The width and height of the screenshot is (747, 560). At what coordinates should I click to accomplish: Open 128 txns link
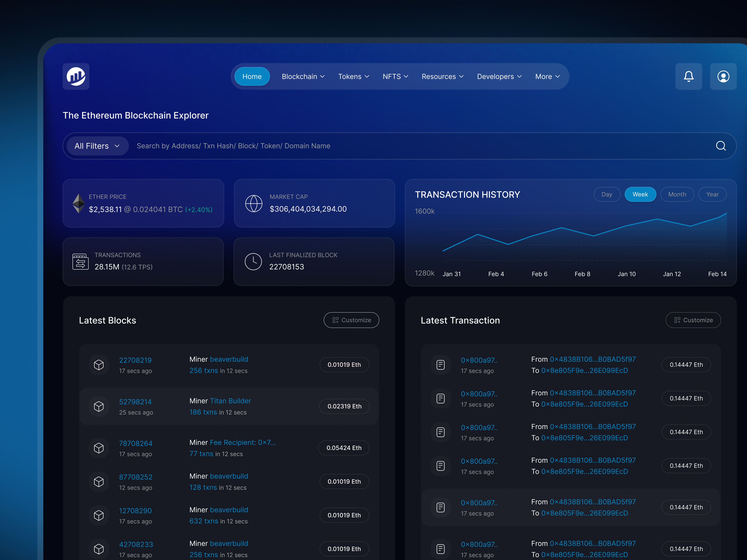(x=203, y=487)
